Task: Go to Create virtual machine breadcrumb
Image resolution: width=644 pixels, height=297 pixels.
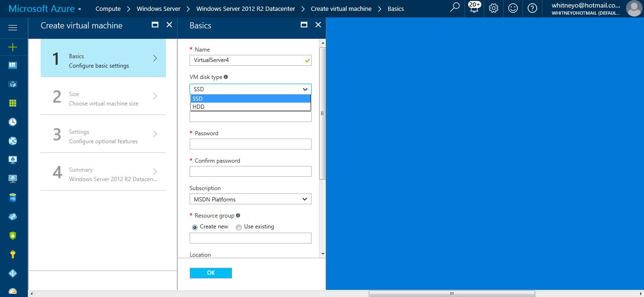Action: tap(341, 9)
